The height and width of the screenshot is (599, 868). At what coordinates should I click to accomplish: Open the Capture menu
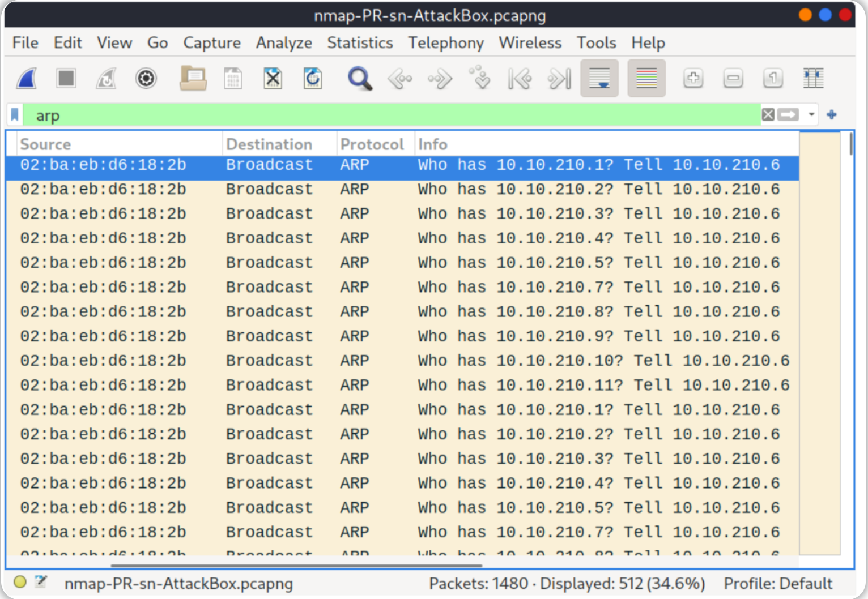pyautogui.click(x=212, y=42)
